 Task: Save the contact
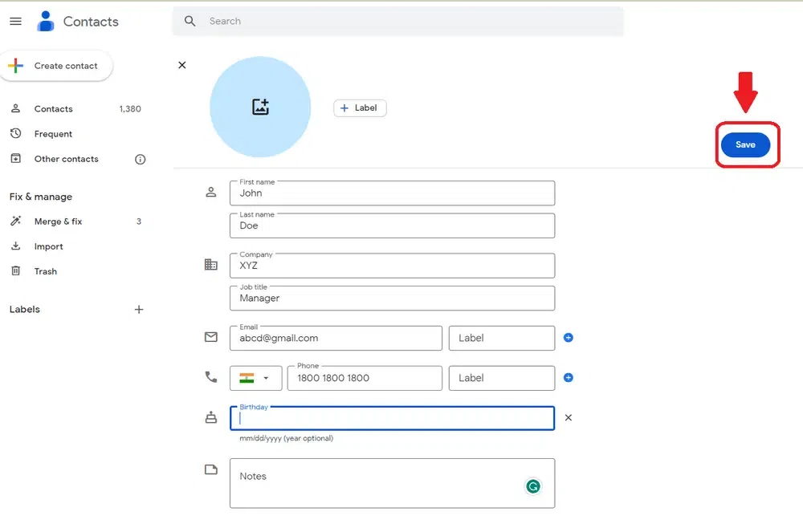[745, 144]
